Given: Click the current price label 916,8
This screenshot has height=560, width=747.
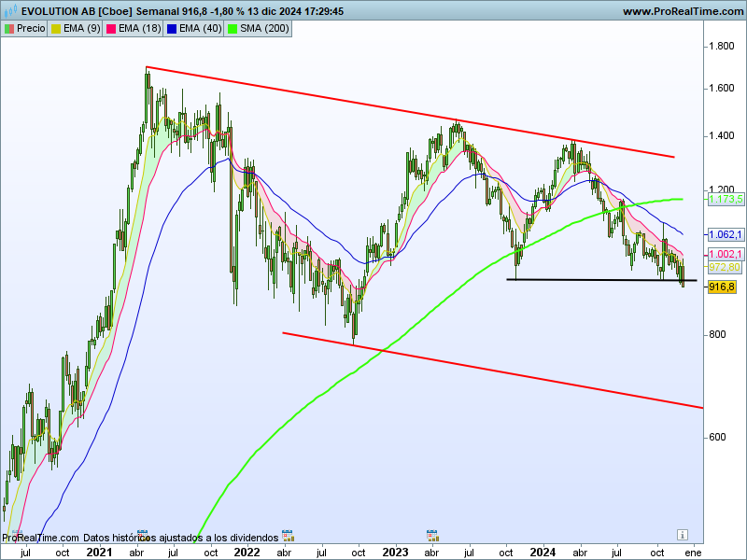Looking at the screenshot, I should coord(722,287).
